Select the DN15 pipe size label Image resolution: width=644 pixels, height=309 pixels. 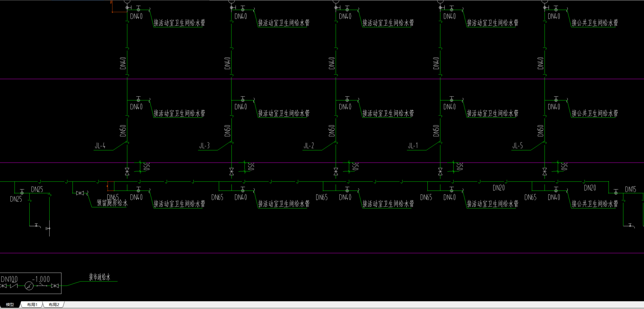(x=631, y=190)
